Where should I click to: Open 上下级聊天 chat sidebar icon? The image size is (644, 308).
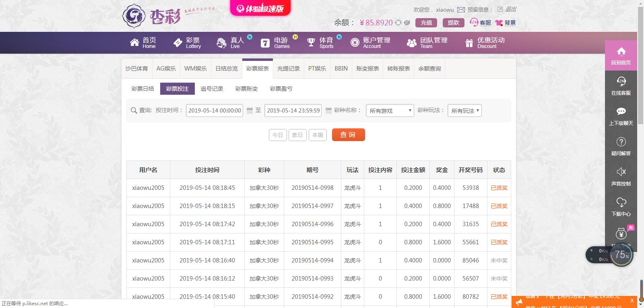point(621,116)
